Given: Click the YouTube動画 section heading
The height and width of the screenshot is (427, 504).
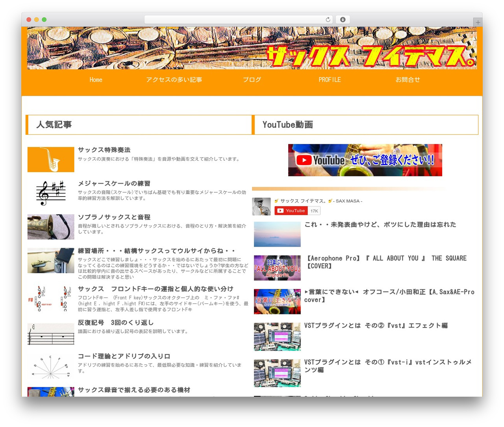Looking at the screenshot, I should 288,125.
